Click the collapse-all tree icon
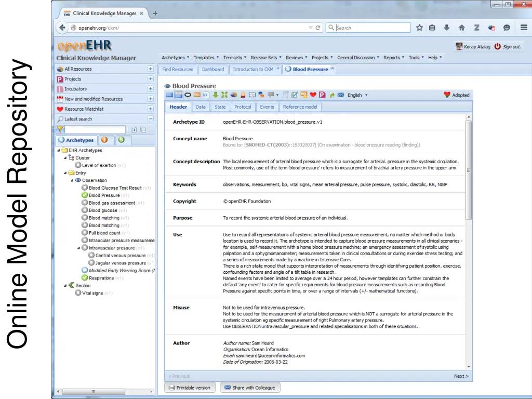 tap(143, 129)
